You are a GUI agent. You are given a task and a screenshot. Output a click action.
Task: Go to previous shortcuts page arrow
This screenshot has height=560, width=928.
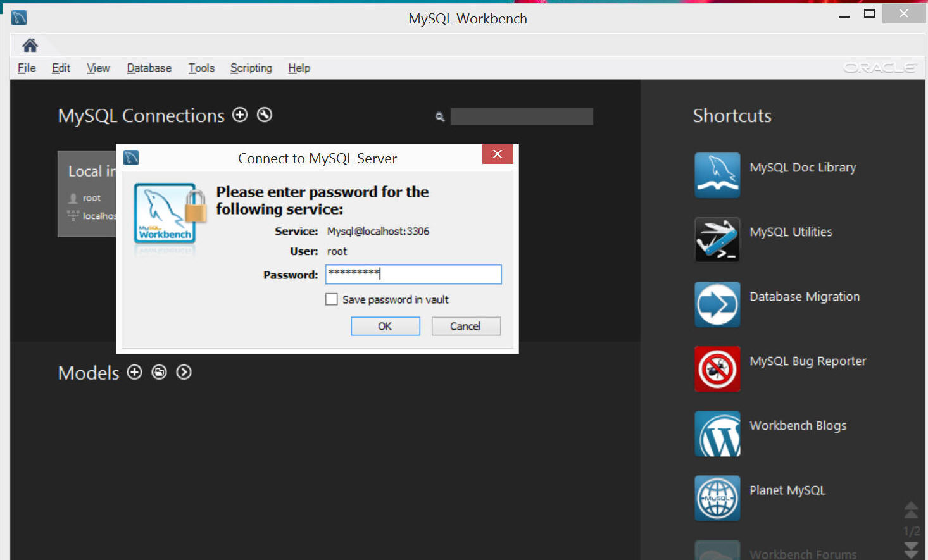pyautogui.click(x=911, y=509)
